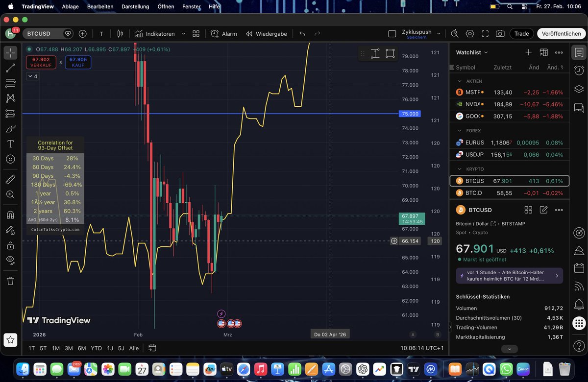The image size is (588, 382).
Task: Open the Watchlist name dropdown
Action: click(x=472, y=52)
